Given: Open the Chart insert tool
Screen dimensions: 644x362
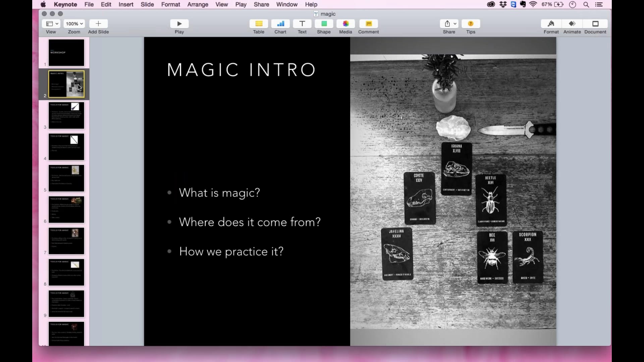Looking at the screenshot, I should [280, 24].
